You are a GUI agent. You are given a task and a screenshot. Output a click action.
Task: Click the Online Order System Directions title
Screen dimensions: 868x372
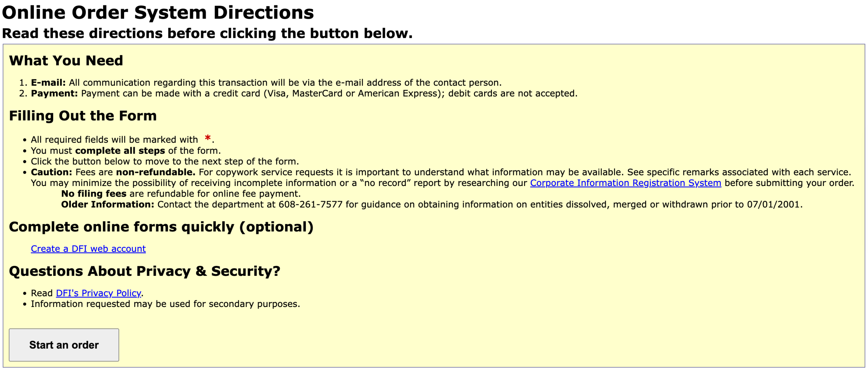(x=158, y=13)
